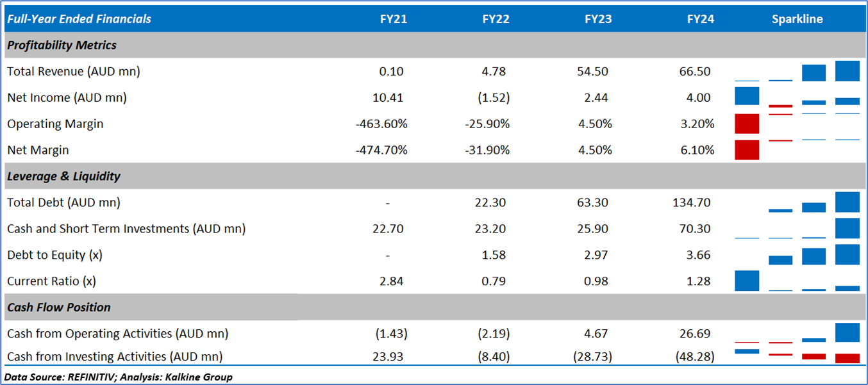The image size is (868, 385).
Task: Click the Total Revenue sparkline chart
Action: point(797,71)
